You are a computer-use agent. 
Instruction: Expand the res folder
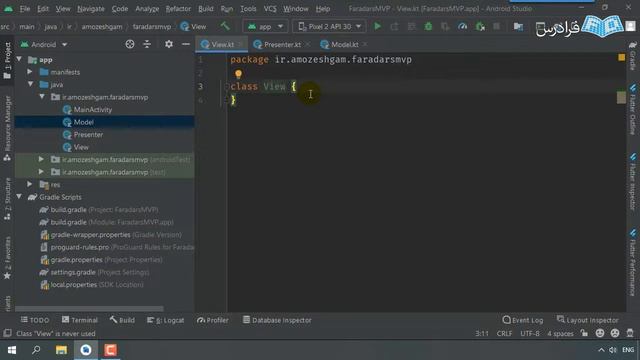click(x=30, y=184)
